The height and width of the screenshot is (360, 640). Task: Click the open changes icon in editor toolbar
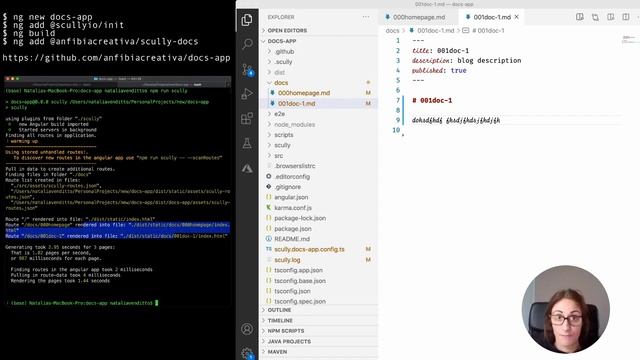595,17
